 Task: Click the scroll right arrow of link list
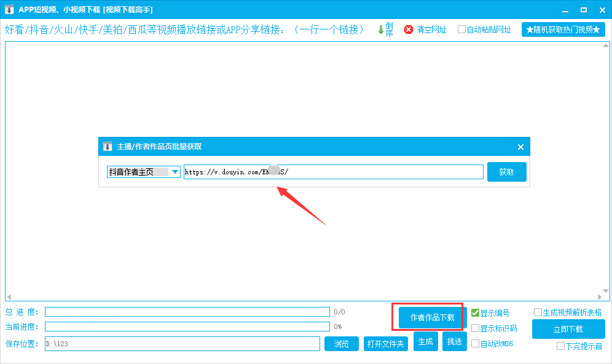click(x=600, y=297)
